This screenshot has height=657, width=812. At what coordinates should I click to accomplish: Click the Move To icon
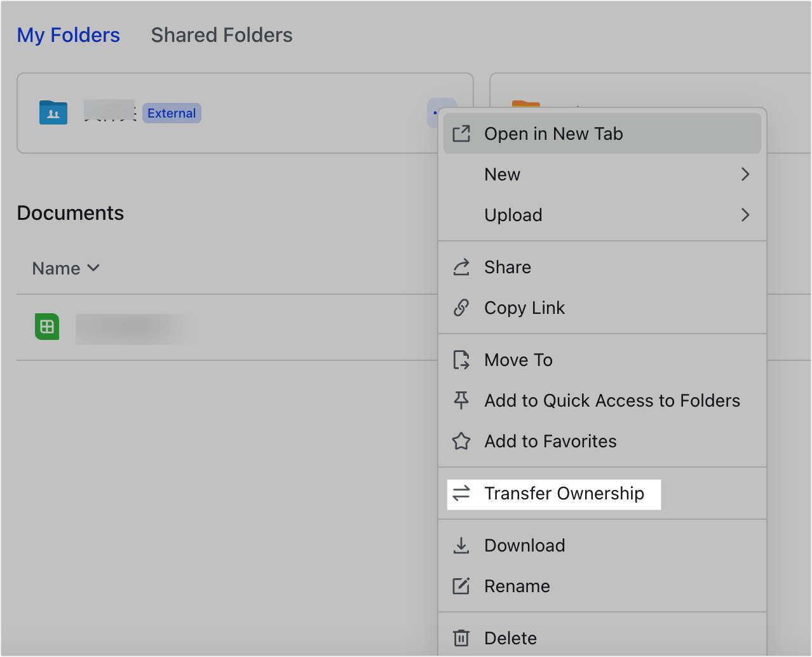[x=462, y=360]
